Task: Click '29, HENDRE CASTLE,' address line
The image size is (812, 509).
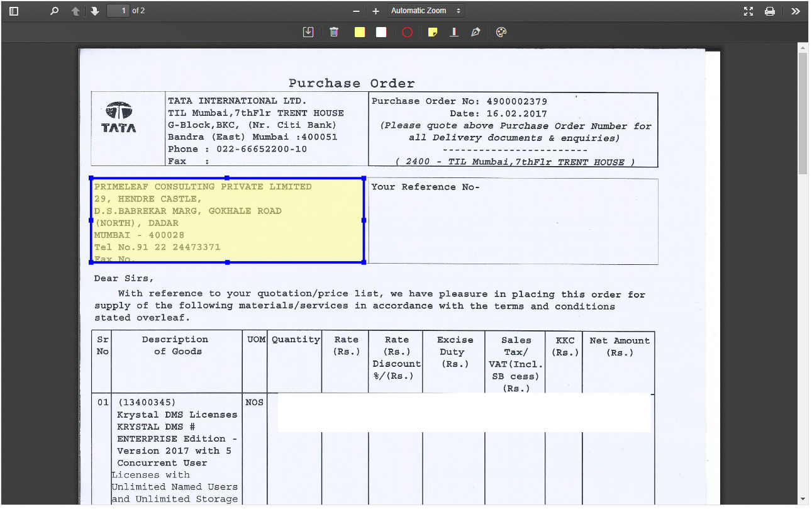Action: (148, 199)
